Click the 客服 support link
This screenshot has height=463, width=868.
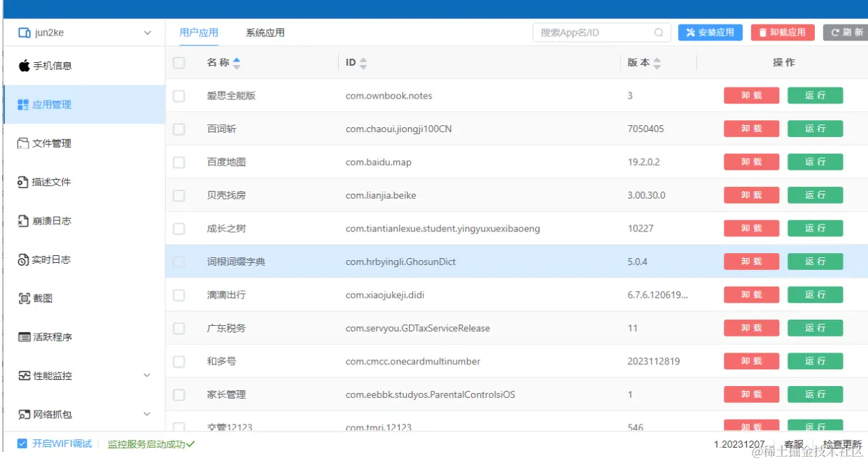click(794, 444)
